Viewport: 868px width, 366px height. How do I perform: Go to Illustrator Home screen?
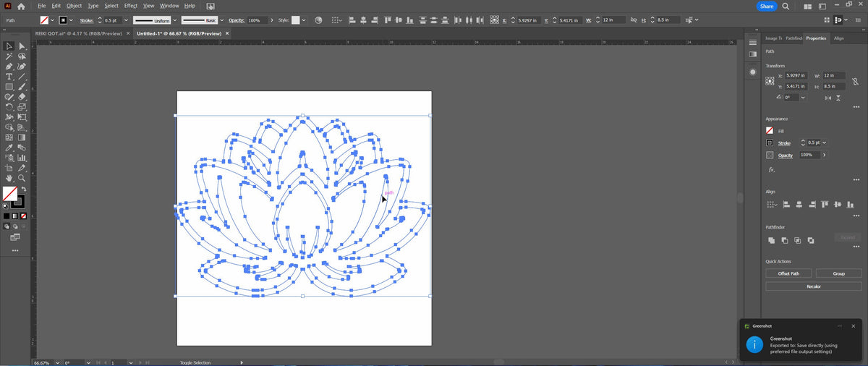pyautogui.click(x=21, y=6)
